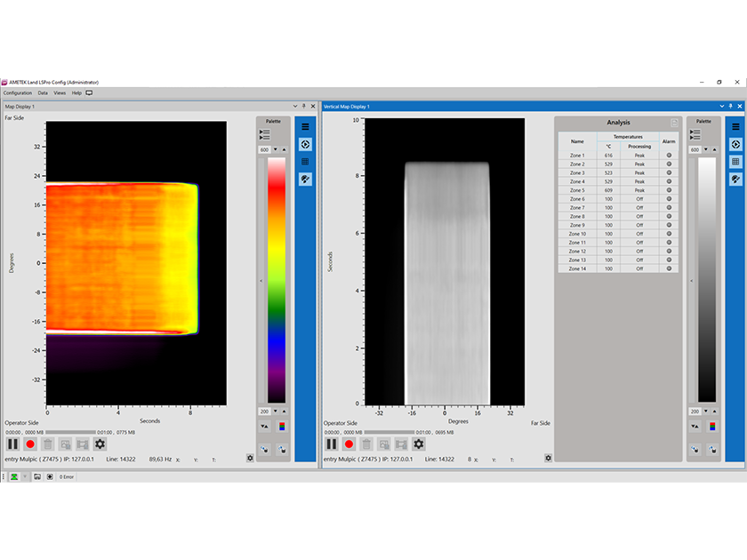Open the 600 palette scale dropdown in Map Display 1
The width and height of the screenshot is (747, 560).
pyautogui.click(x=275, y=148)
